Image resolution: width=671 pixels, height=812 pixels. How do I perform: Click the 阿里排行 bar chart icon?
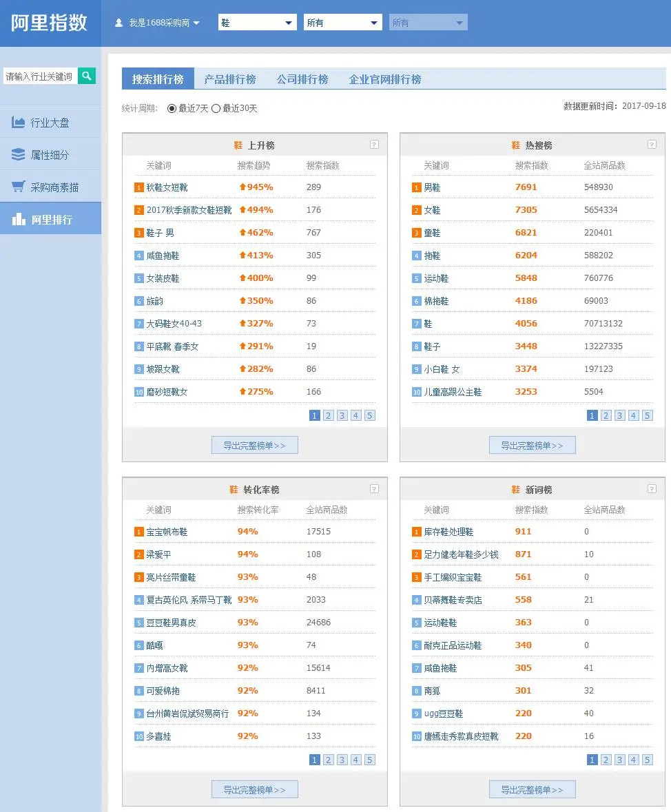click(19, 220)
